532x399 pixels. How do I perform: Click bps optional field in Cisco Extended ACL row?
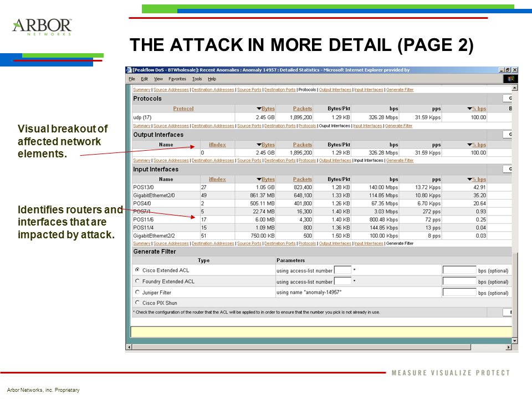[459, 270]
